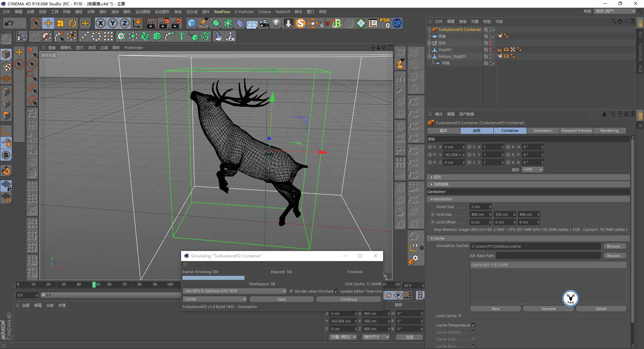Enable the Render when finished checkbox

pyautogui.click(x=291, y=291)
